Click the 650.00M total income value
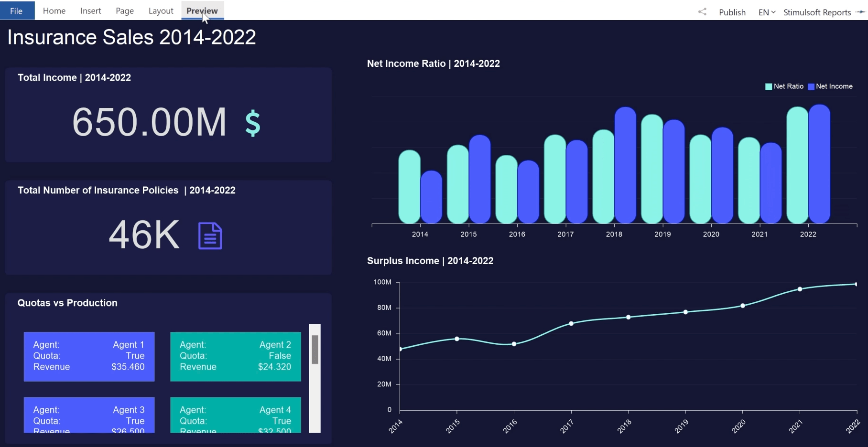 click(149, 122)
